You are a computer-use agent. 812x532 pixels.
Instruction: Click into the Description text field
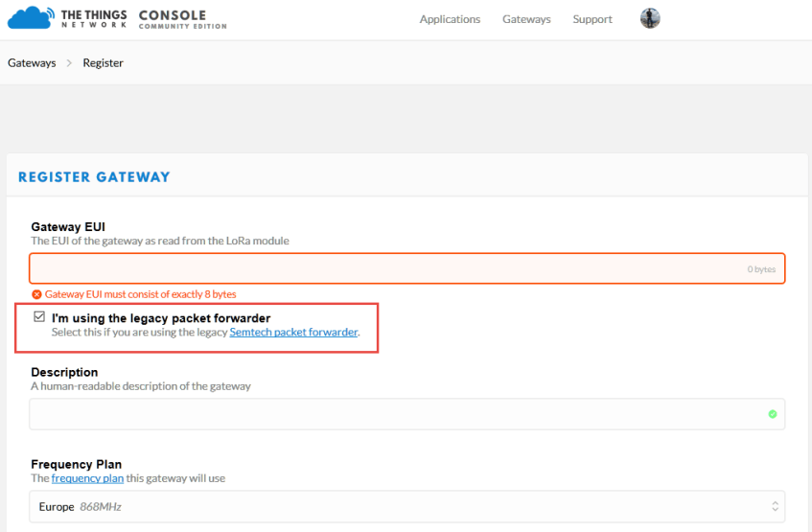tap(383, 414)
